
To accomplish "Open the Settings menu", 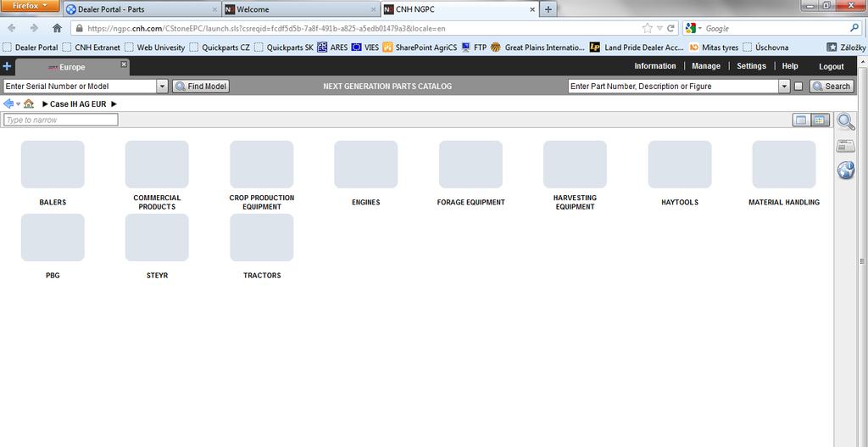I will [x=751, y=66].
